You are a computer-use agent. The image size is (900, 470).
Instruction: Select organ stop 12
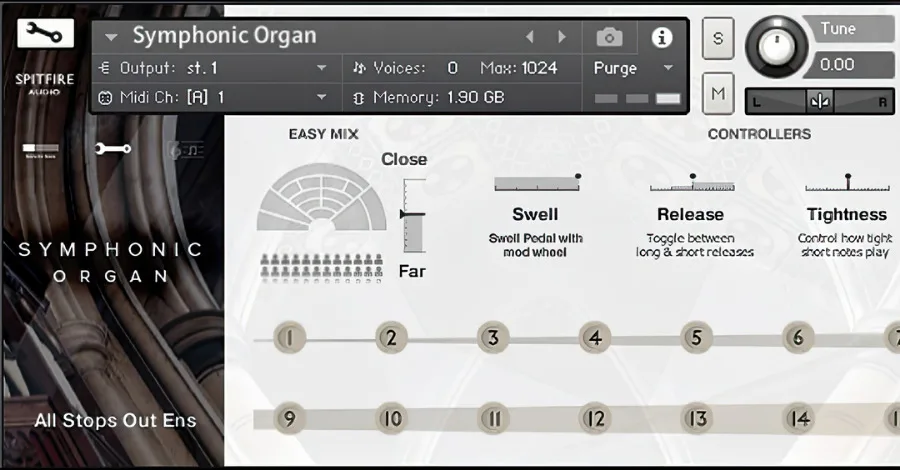tap(595, 419)
